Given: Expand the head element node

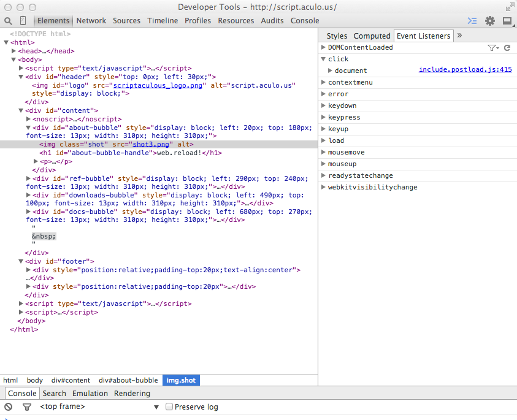Looking at the screenshot, I should click(13, 51).
